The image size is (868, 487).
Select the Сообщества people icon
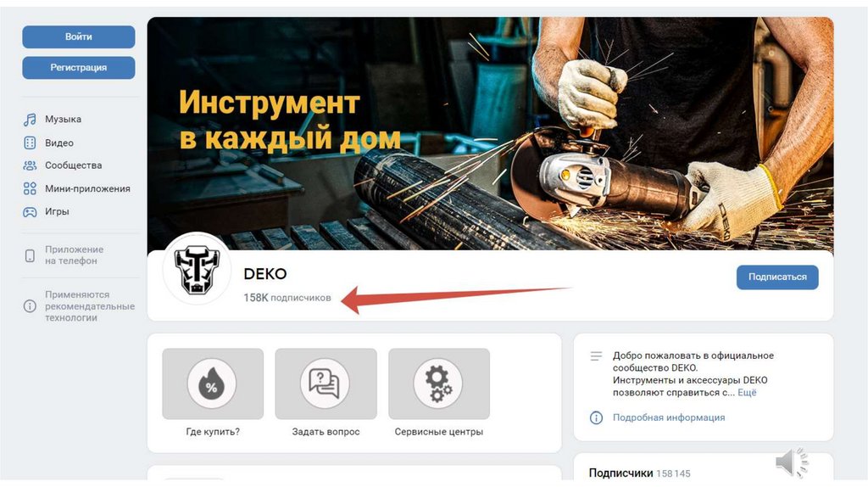(30, 165)
